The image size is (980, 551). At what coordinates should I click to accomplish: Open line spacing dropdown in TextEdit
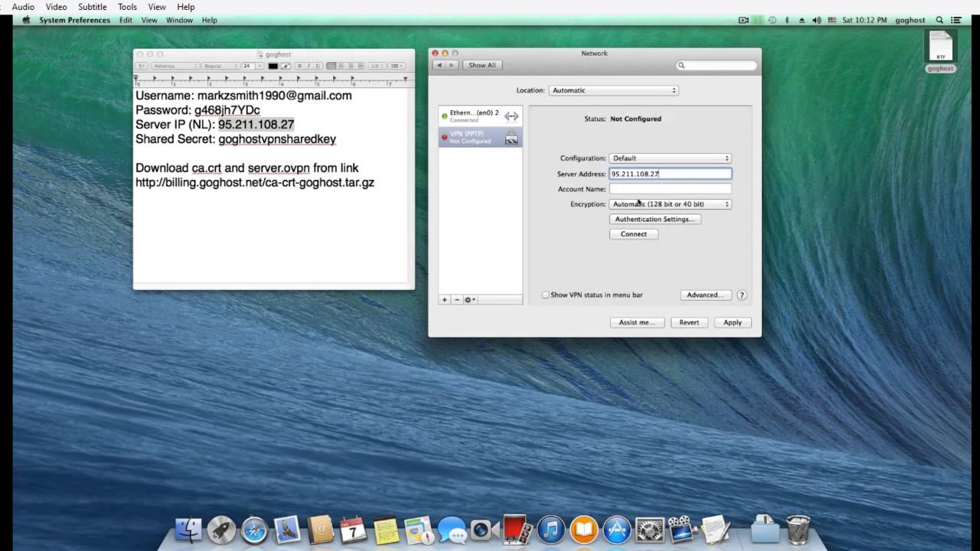[x=377, y=66]
